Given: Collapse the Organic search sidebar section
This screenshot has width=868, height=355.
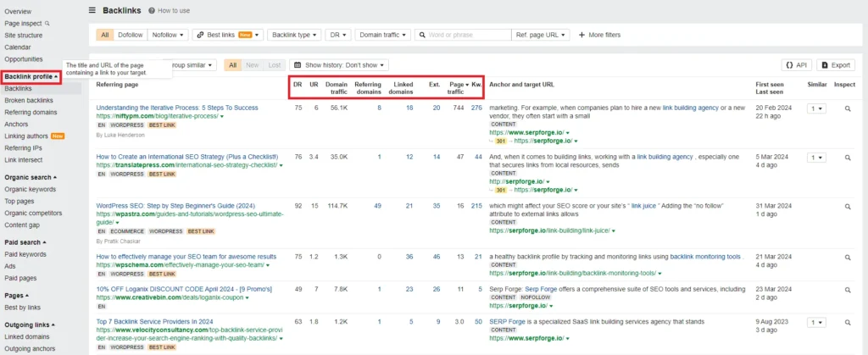Looking at the screenshot, I should (x=31, y=178).
